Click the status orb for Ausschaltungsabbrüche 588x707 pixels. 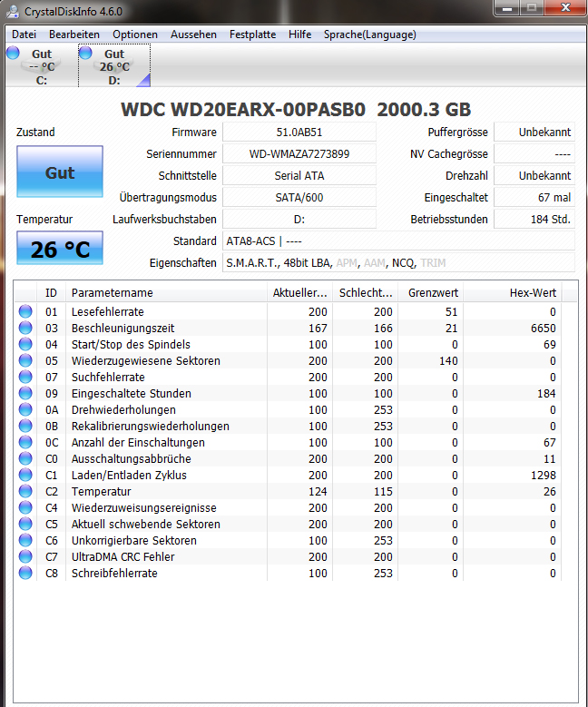[x=25, y=458]
